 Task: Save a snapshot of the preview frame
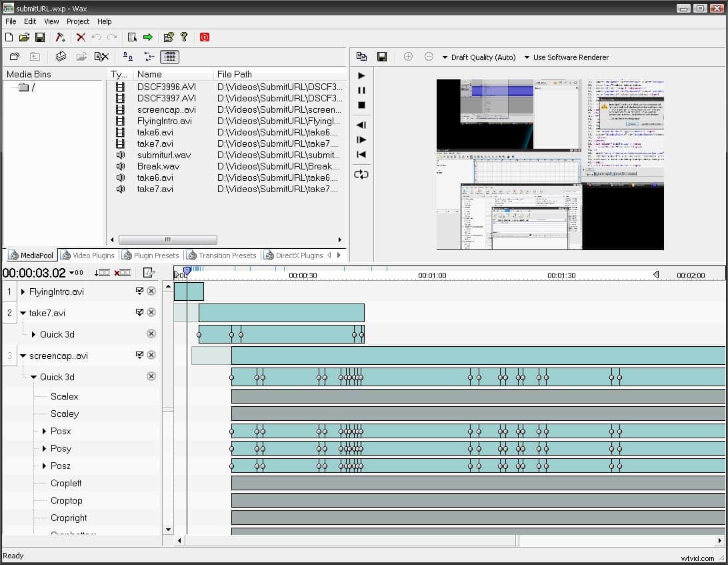tap(382, 57)
